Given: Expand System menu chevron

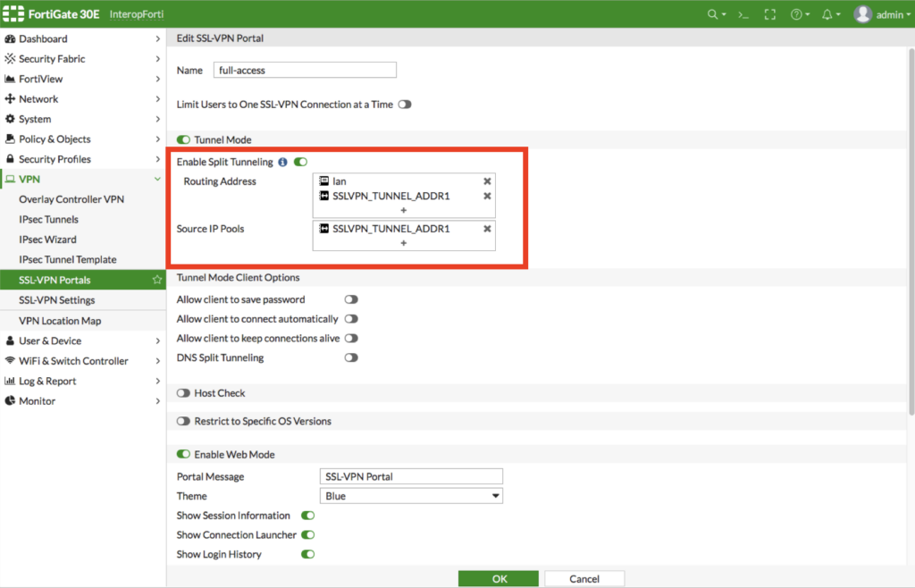Looking at the screenshot, I should (157, 119).
